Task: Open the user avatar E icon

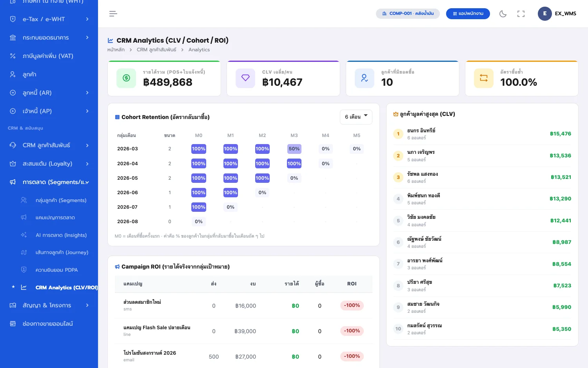Action: 545,14
